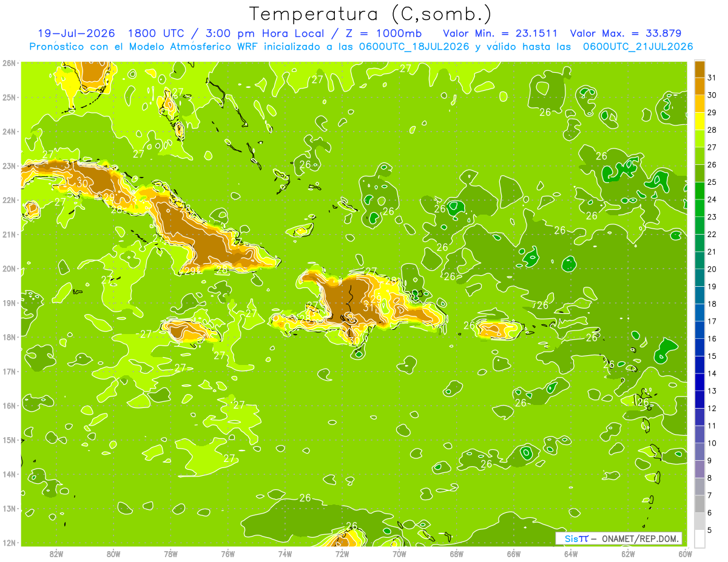This screenshot has height=562, width=728.
Task: Click the legend value 10
Action: pyautogui.click(x=713, y=443)
